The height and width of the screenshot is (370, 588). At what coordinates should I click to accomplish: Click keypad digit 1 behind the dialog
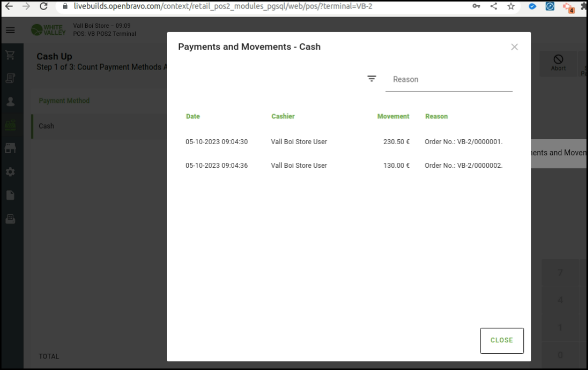560,328
